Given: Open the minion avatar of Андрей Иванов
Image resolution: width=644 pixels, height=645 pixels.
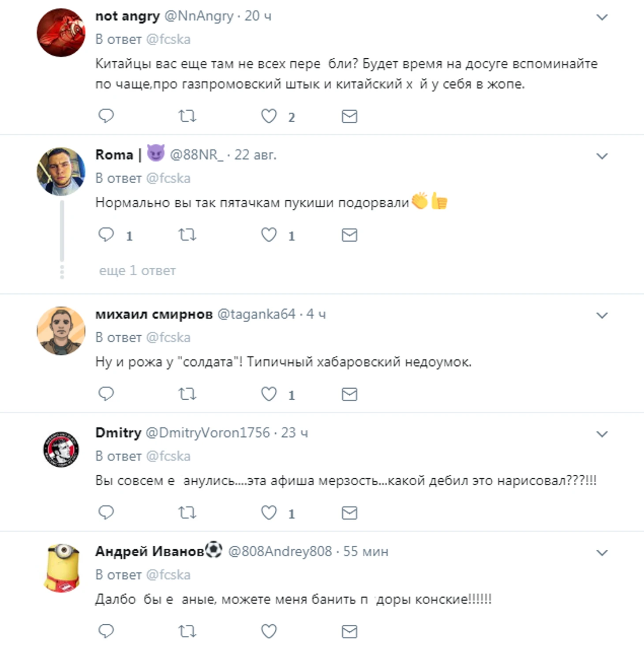Looking at the screenshot, I should (62, 568).
